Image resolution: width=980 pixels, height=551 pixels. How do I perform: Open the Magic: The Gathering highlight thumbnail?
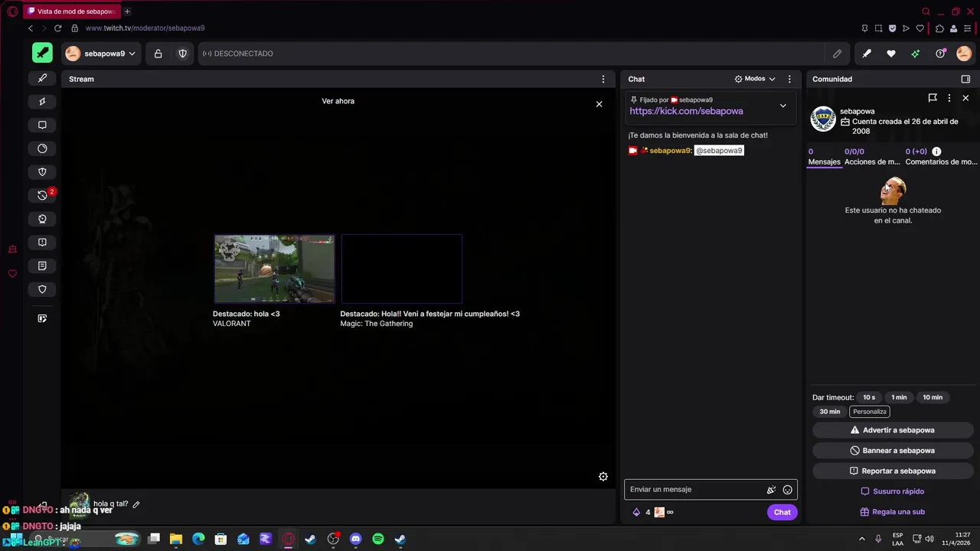pyautogui.click(x=401, y=269)
